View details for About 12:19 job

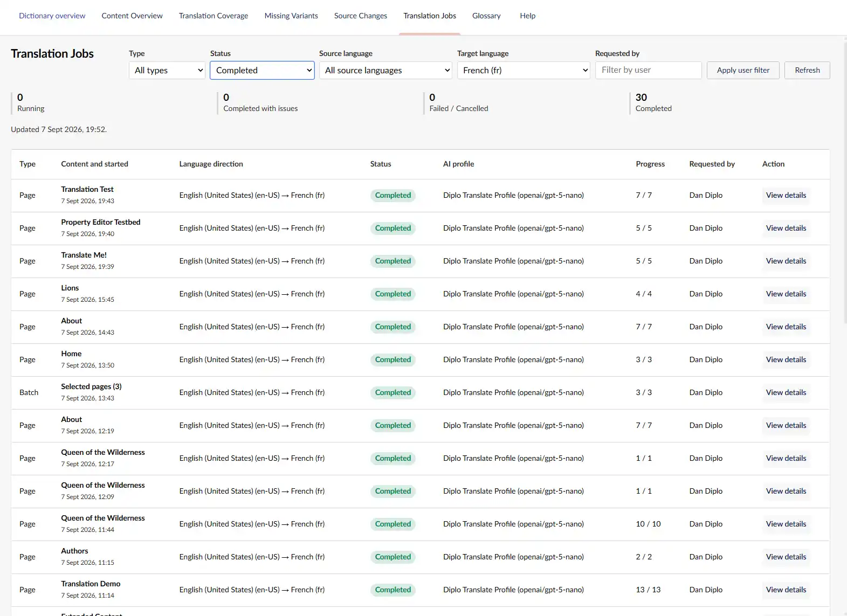[x=786, y=425]
